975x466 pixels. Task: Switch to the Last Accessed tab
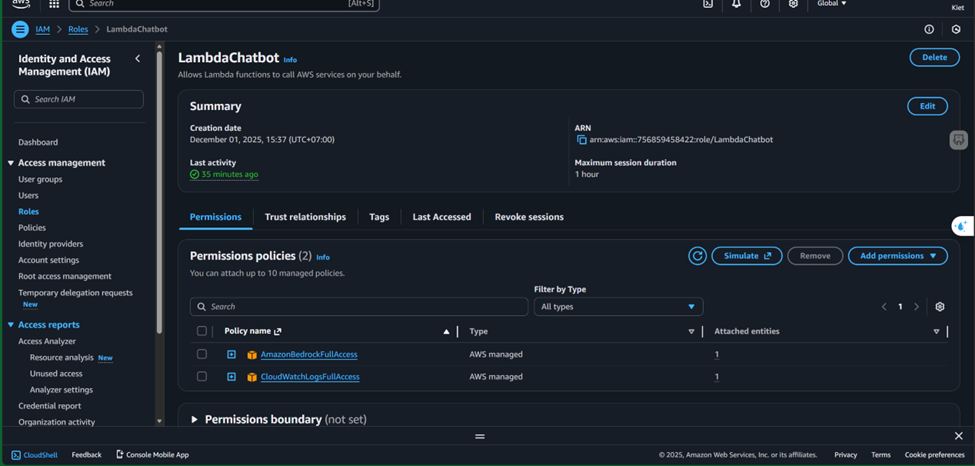point(441,217)
